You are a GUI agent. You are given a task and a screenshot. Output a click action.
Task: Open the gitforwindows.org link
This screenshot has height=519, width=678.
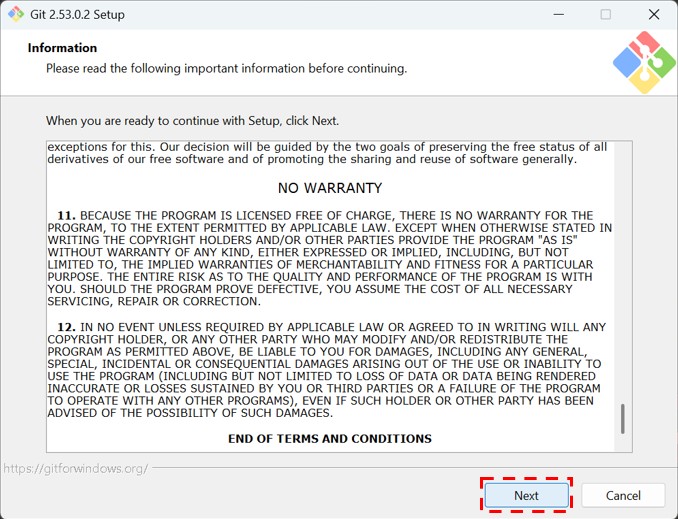(75, 468)
